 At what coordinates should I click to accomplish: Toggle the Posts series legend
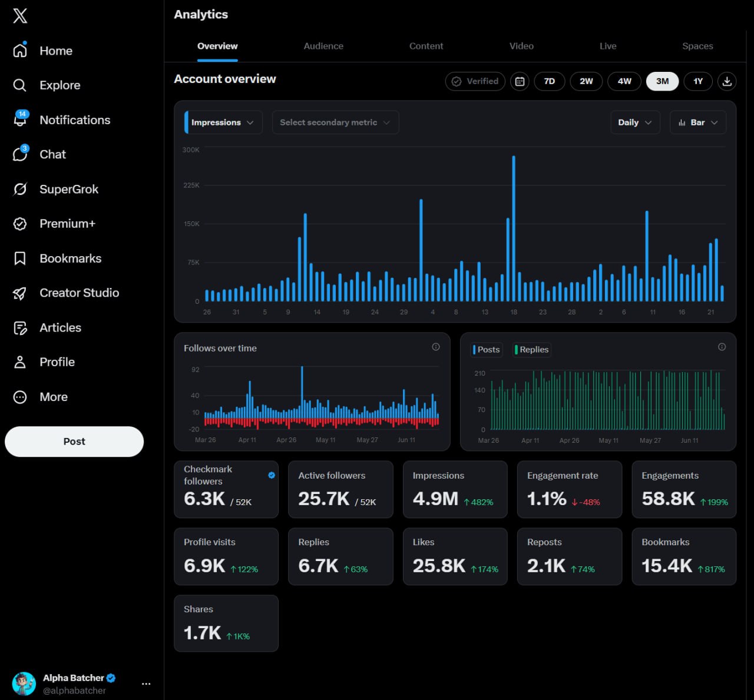coord(487,350)
